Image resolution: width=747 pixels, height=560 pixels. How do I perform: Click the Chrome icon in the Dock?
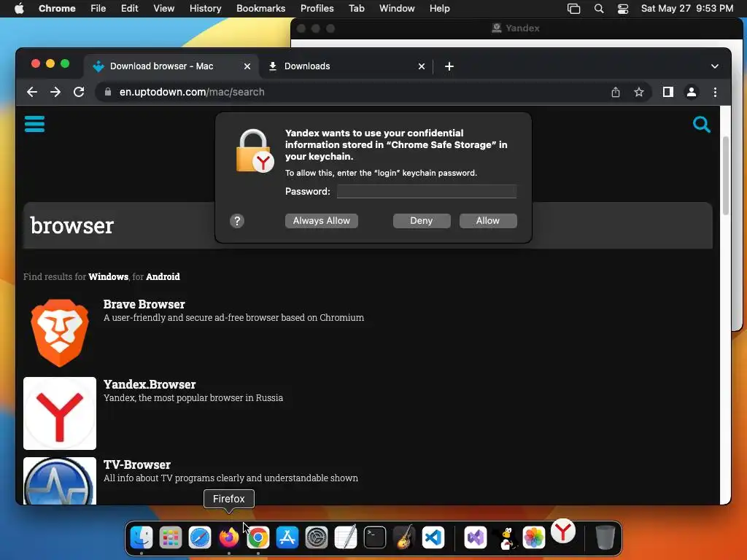[x=258, y=537]
